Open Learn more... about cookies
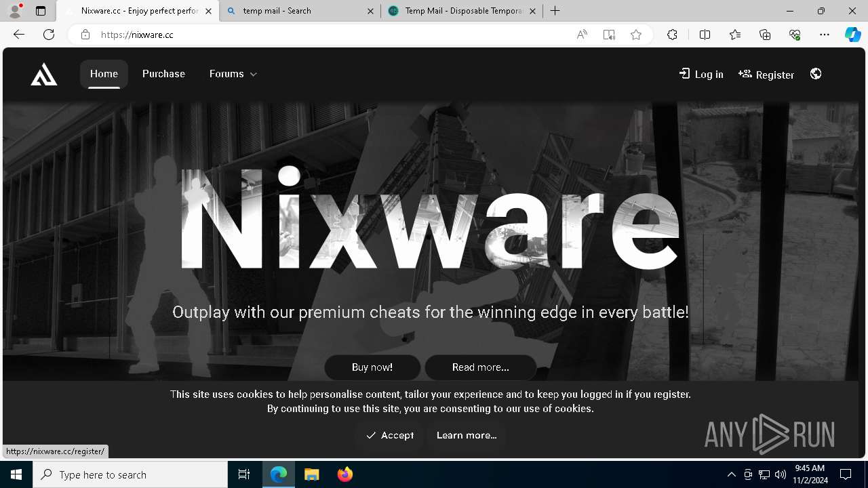This screenshot has height=488, width=868. click(x=467, y=435)
